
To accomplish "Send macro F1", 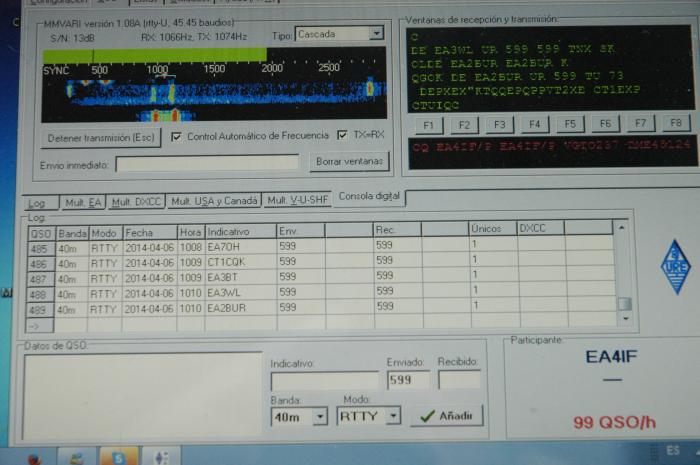I will (429, 125).
